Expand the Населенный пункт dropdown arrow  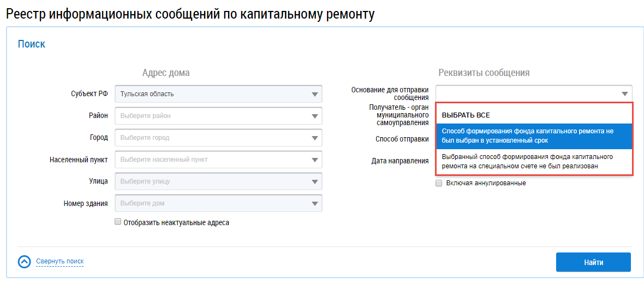[314, 160]
